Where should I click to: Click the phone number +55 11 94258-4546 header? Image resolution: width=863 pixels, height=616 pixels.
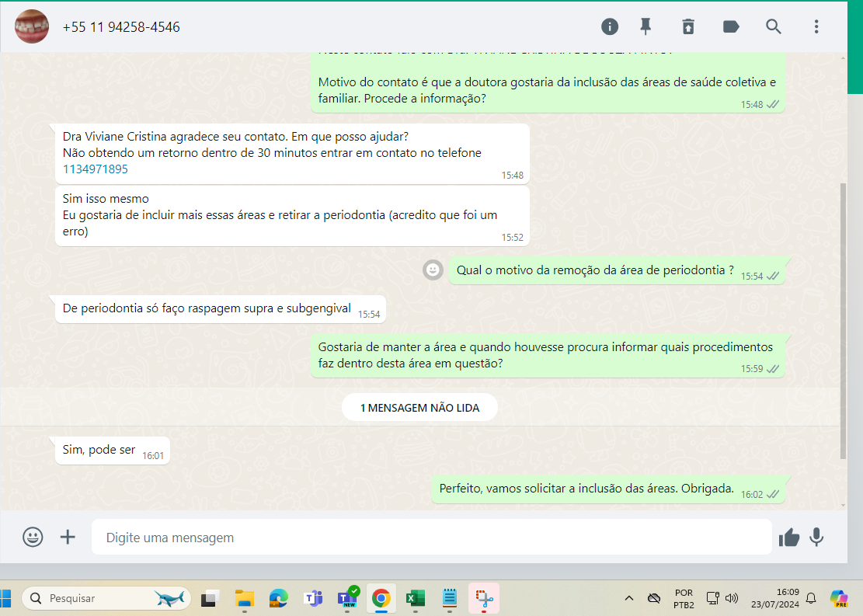point(121,27)
